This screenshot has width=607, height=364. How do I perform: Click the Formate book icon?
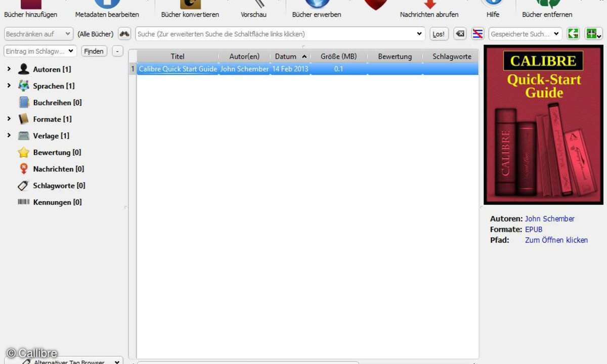point(24,119)
